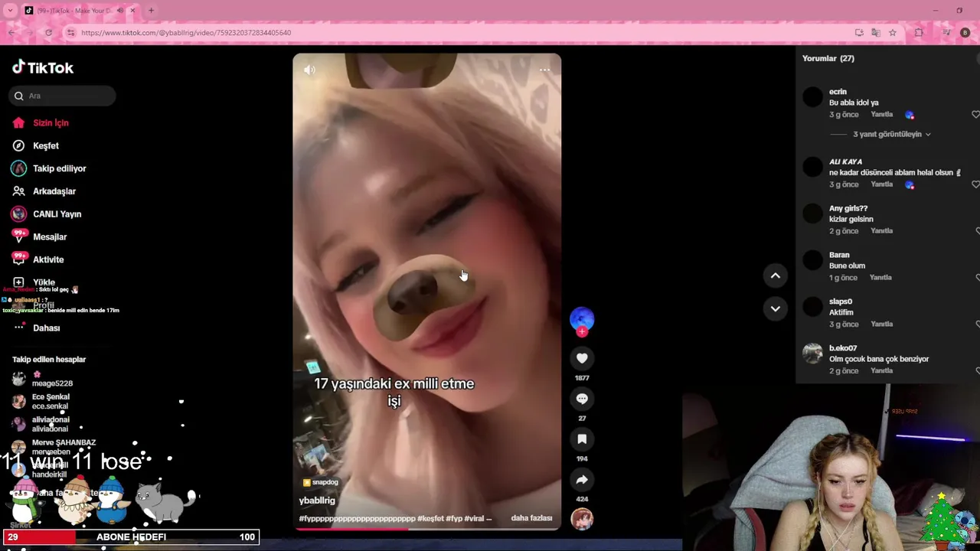Click the browser back arrow
Image resolution: width=980 pixels, height=551 pixels.
(x=11, y=33)
